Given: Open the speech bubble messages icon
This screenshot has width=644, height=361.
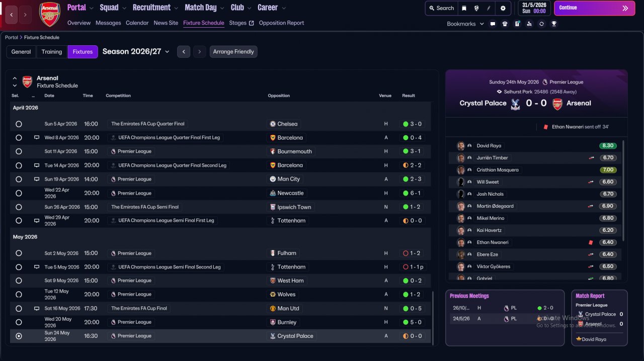Looking at the screenshot, I should click(493, 24).
